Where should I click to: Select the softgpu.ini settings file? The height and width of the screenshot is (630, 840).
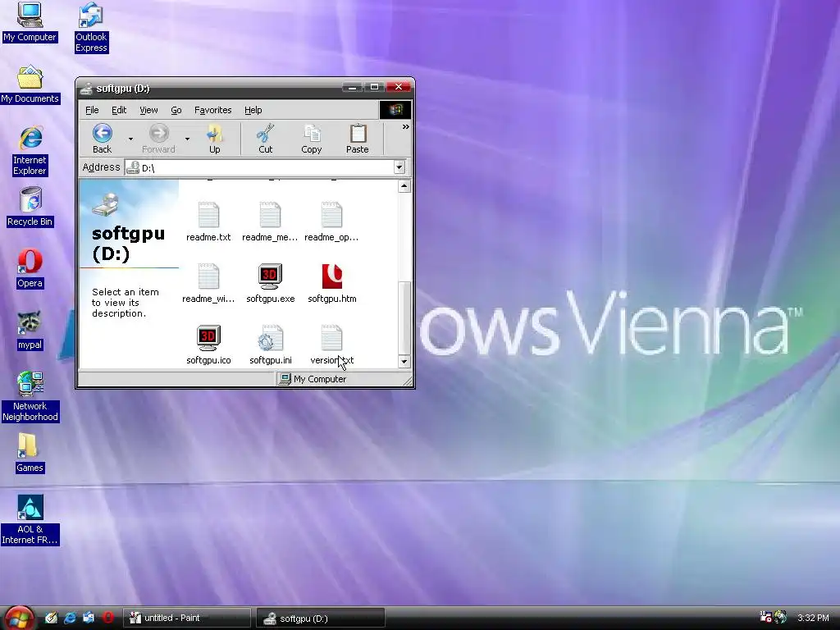[x=271, y=345]
